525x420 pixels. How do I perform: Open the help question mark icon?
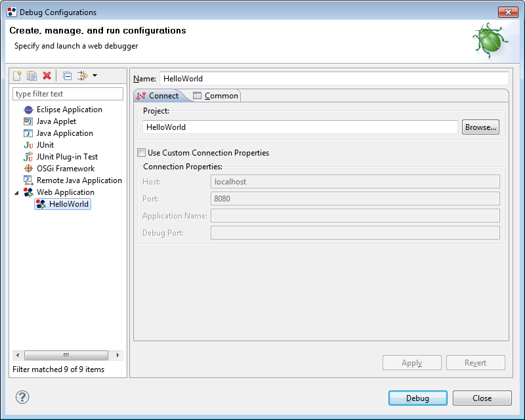[22, 397]
